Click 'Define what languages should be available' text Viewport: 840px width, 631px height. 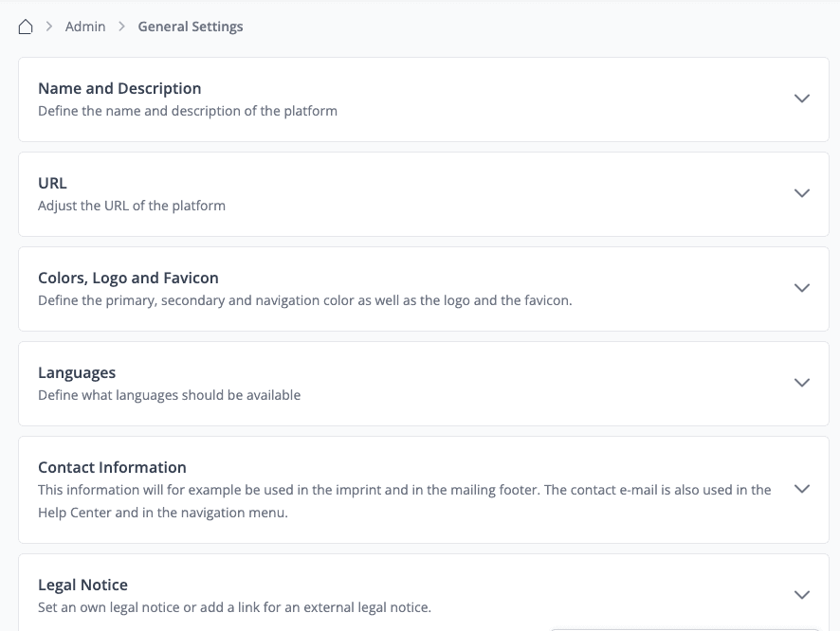tap(169, 395)
